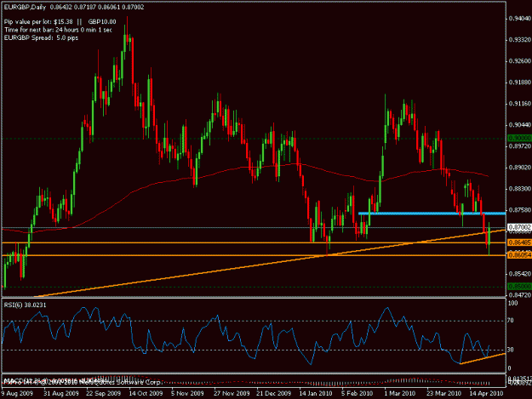
Task: Click the orange 0.86485 price label
Action: pyautogui.click(x=519, y=242)
